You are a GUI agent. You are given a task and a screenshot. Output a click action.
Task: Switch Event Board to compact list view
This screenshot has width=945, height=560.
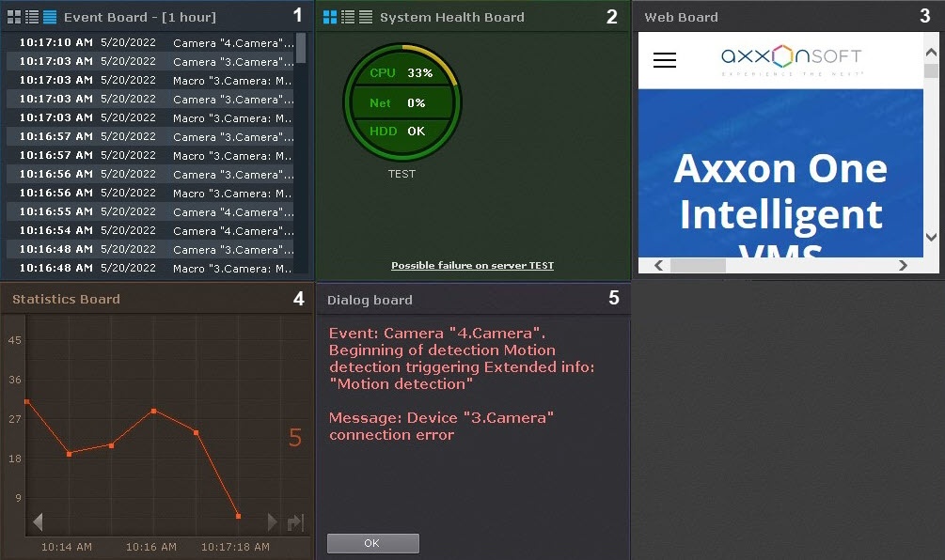(32, 17)
